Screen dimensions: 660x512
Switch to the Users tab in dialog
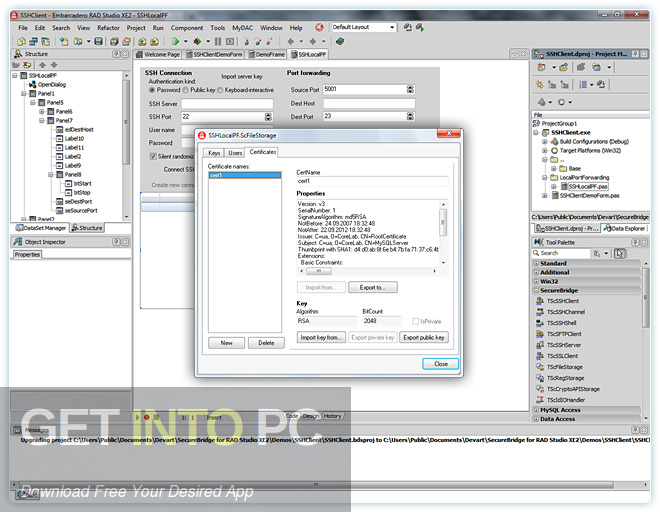click(x=235, y=153)
